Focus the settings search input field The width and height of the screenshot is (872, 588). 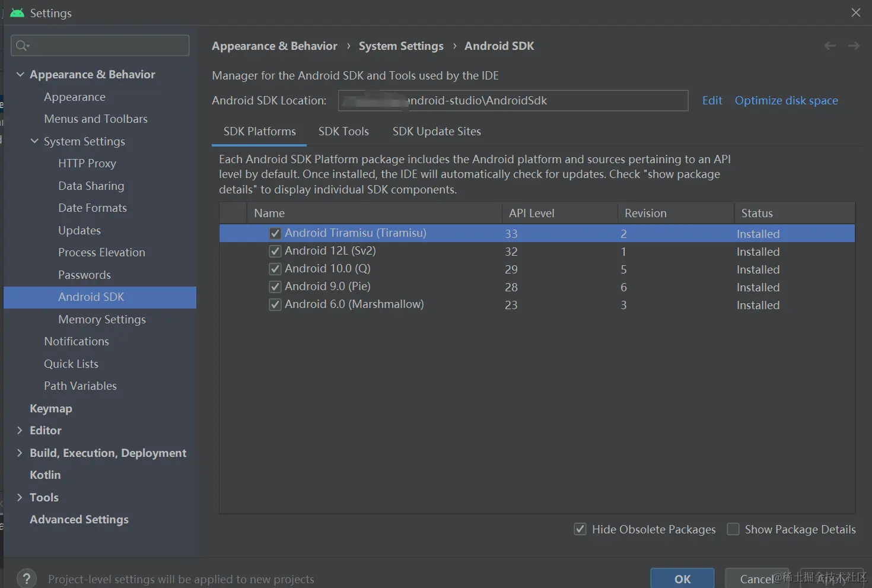tap(100, 46)
